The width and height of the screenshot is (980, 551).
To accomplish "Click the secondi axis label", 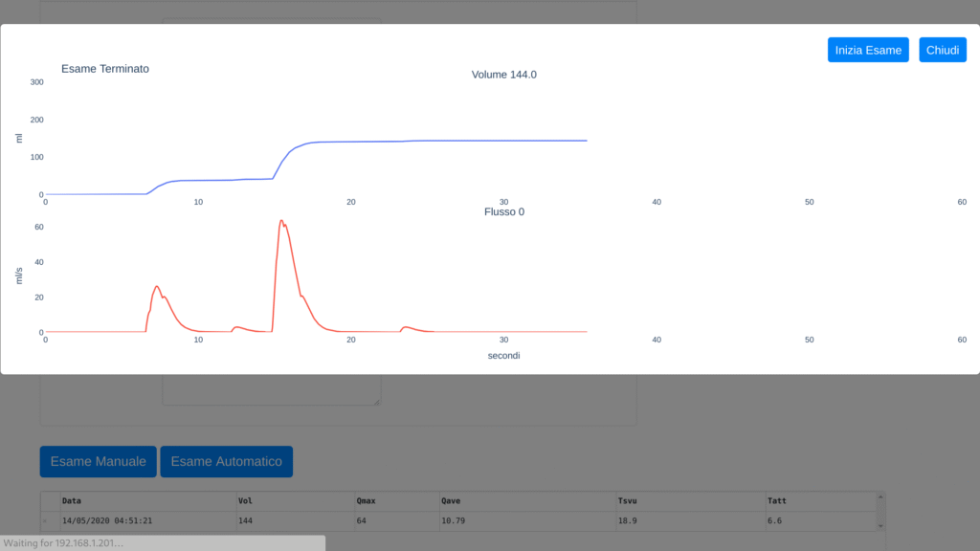I will click(503, 355).
